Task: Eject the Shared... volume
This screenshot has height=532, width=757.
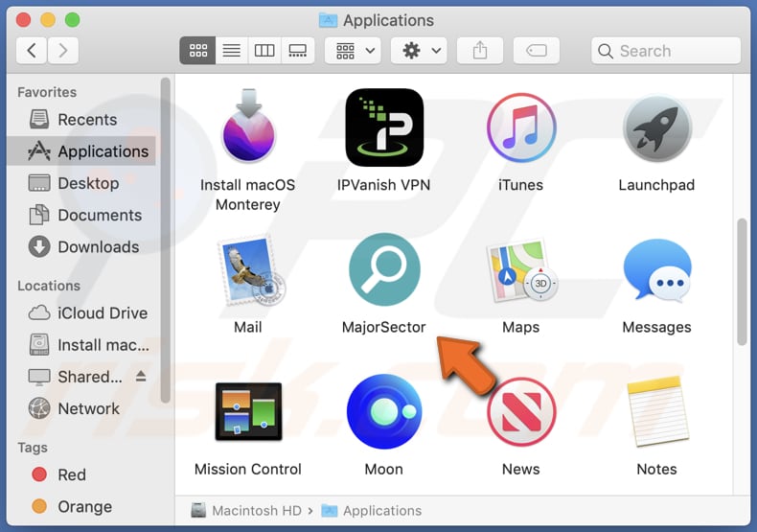Action: click(x=141, y=376)
